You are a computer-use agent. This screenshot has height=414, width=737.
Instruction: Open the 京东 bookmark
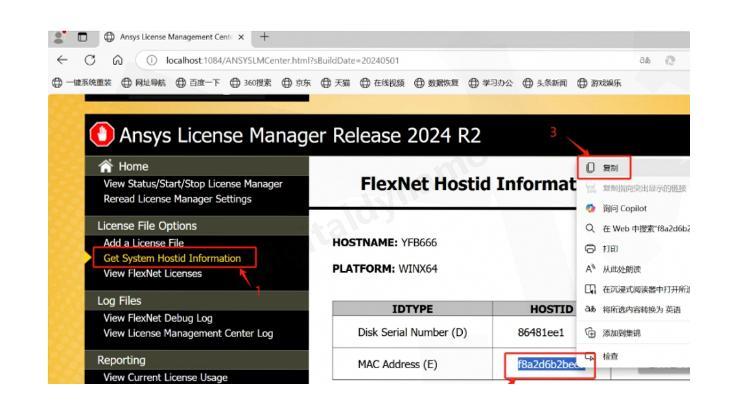297,83
